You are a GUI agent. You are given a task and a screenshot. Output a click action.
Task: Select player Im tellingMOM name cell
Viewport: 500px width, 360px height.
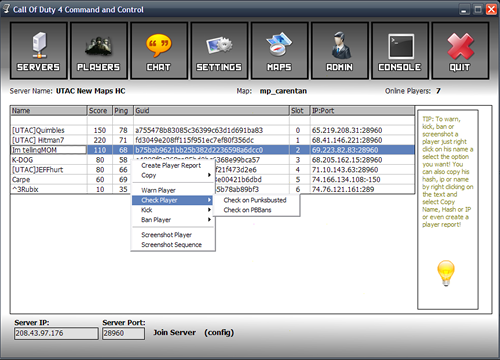49,150
